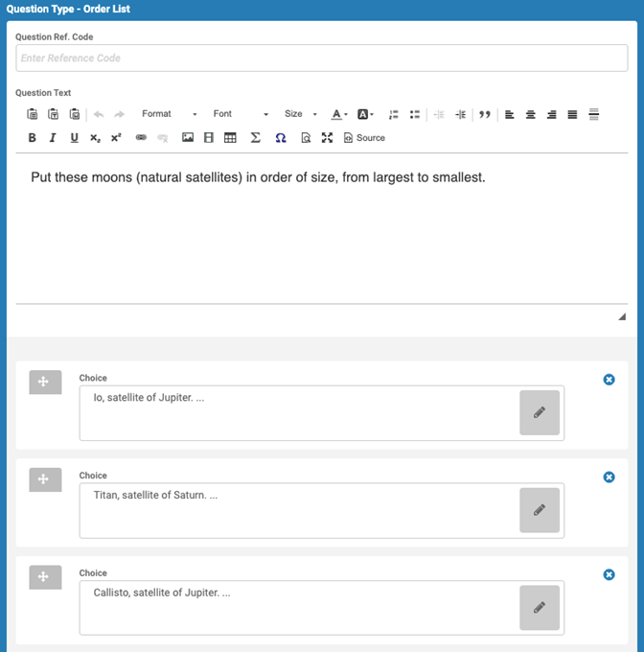Viewport: 644px width, 652px height.
Task: Click the Question Ref. Code input field
Action: coord(322,58)
